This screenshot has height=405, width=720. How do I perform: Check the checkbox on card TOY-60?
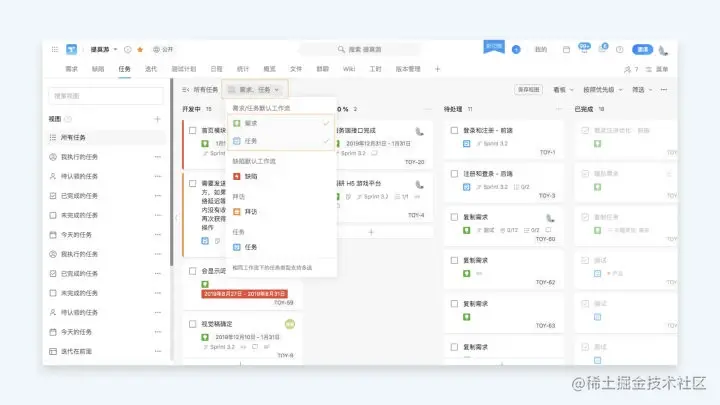pos(455,217)
